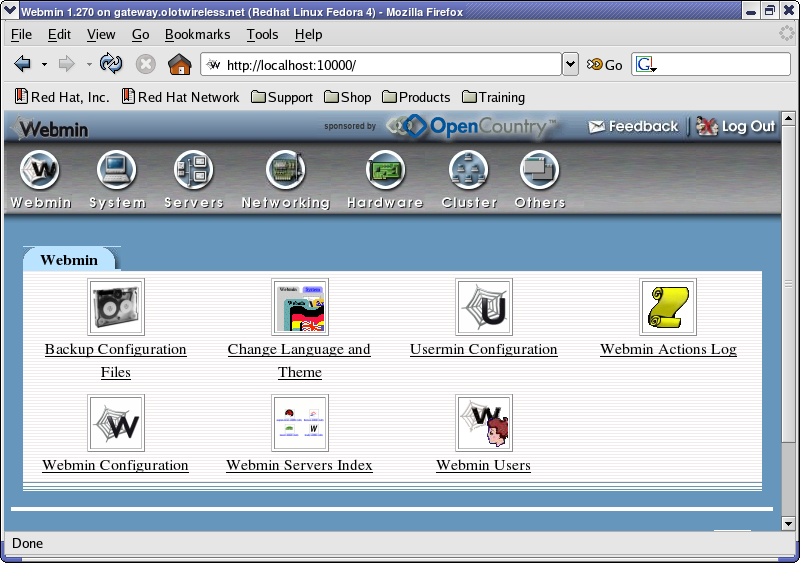The image size is (800, 563).
Task: Click the Backup Configuration Files cassette icon
Action: [x=116, y=307]
